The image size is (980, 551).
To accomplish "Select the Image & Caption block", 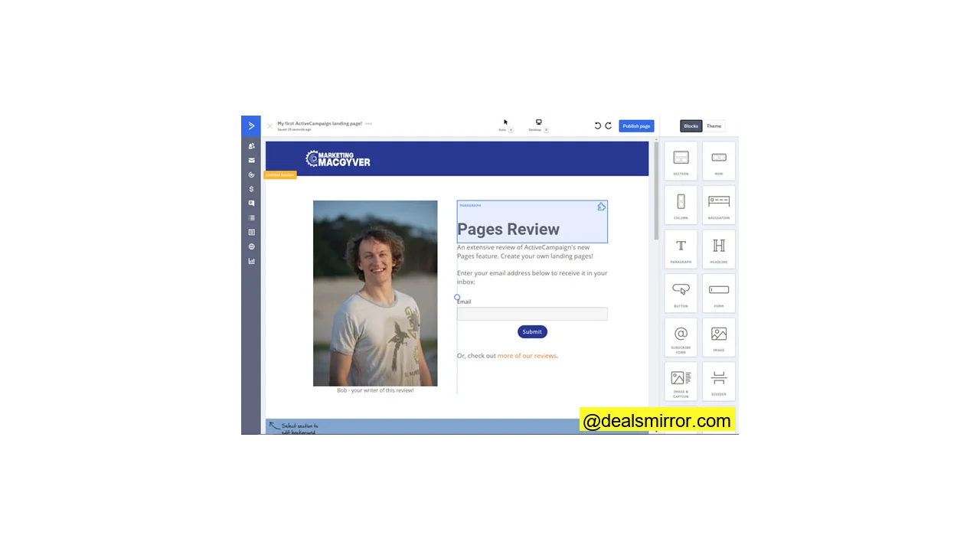I will (681, 380).
